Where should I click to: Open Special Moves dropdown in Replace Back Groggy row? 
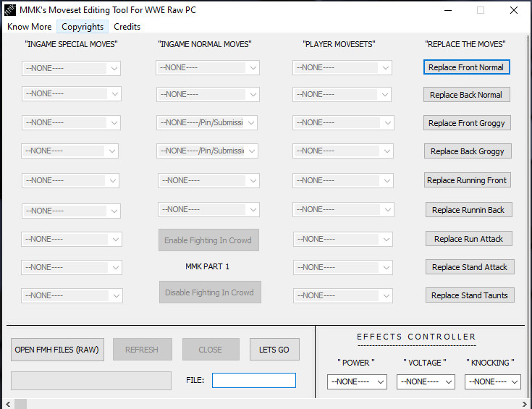click(x=70, y=151)
